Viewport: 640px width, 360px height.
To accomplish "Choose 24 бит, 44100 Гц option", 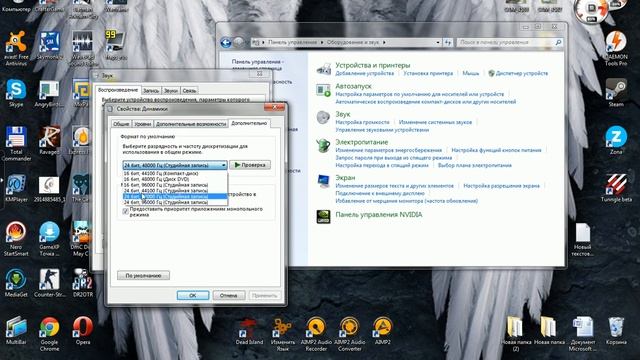I will click(x=175, y=191).
